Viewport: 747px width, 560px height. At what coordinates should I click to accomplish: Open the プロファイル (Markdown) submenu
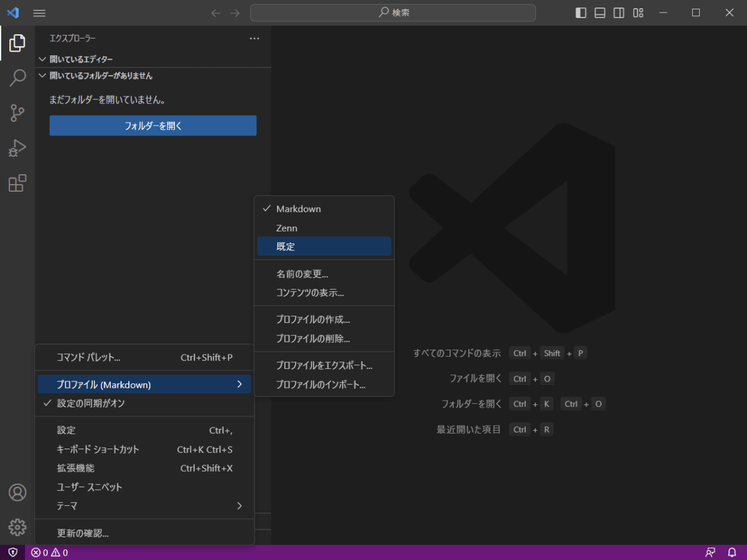point(144,385)
